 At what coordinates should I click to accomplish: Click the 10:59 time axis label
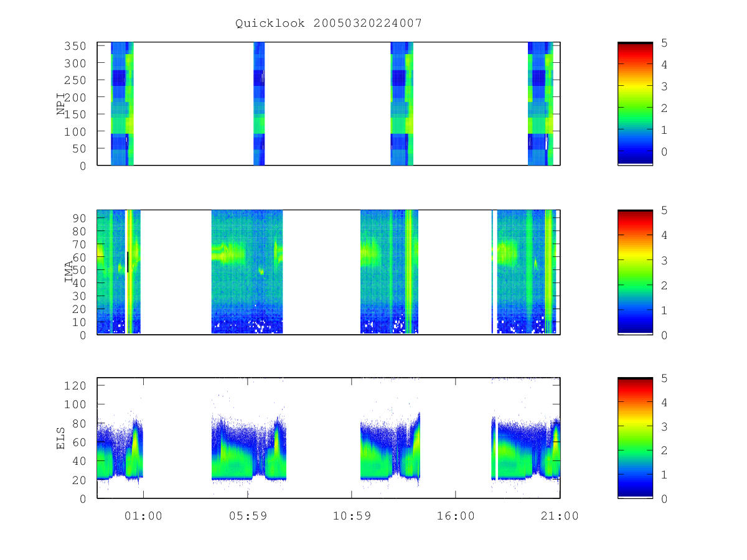pos(352,516)
